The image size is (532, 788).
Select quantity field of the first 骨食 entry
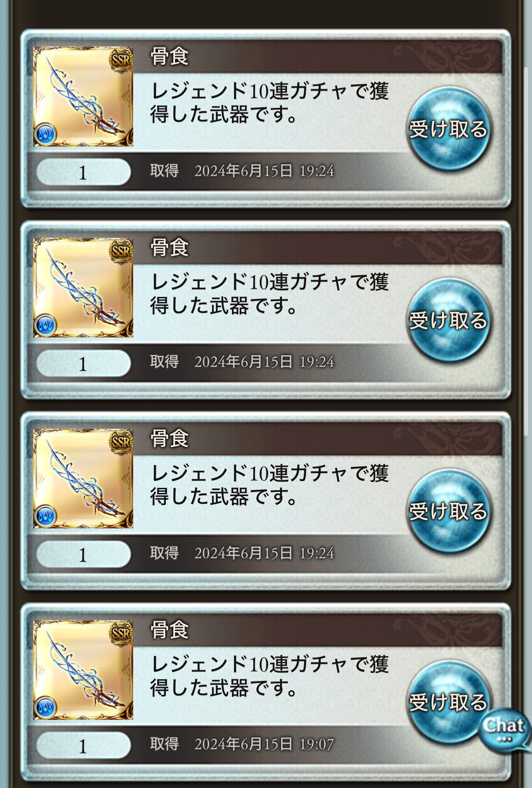point(83,172)
